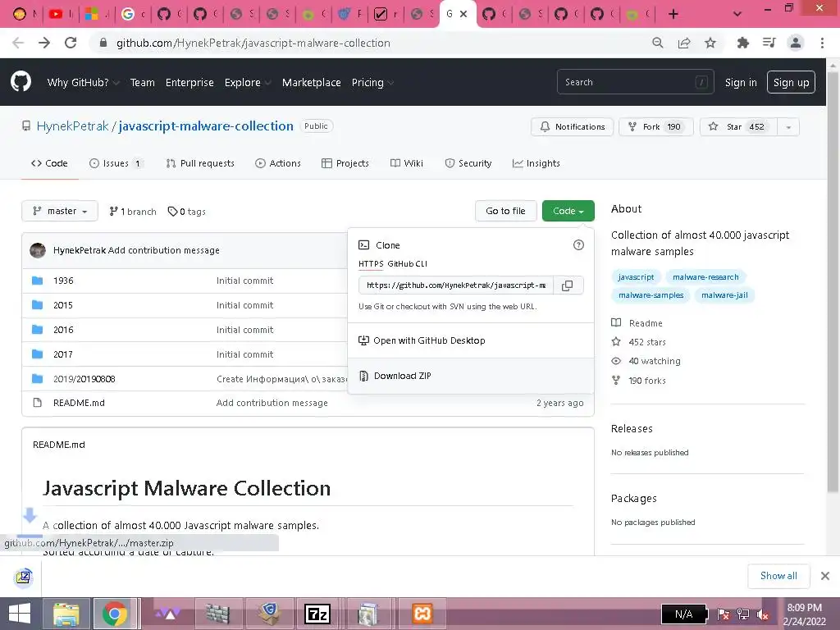Open the 2016 folder
The height and width of the screenshot is (630, 840).
(x=63, y=330)
